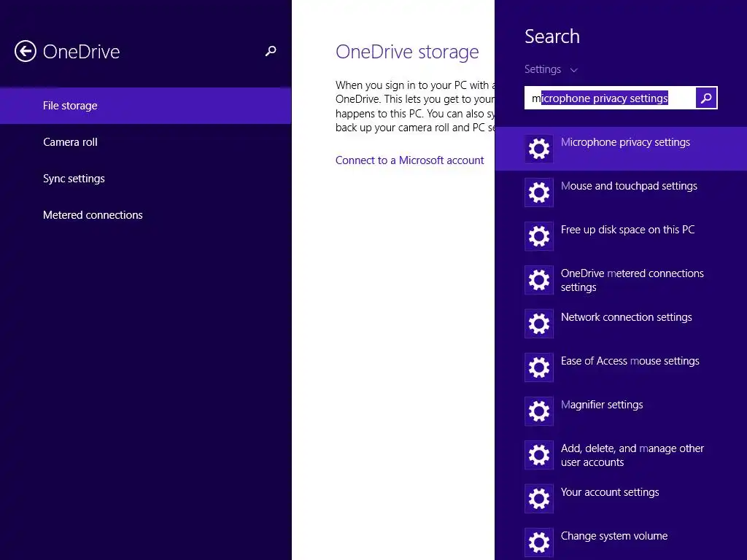Click gear icon beside Mouse and touchpad settings
The width and height of the screenshot is (747, 560).
click(x=539, y=192)
